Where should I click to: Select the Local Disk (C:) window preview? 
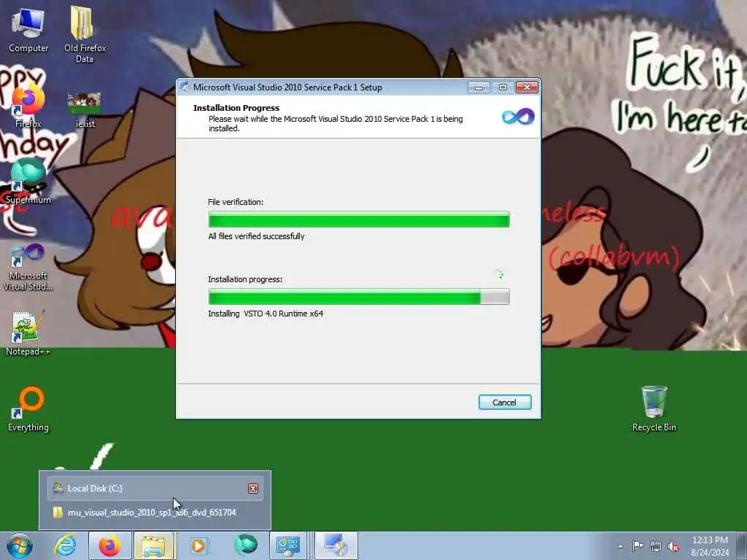coord(155,488)
